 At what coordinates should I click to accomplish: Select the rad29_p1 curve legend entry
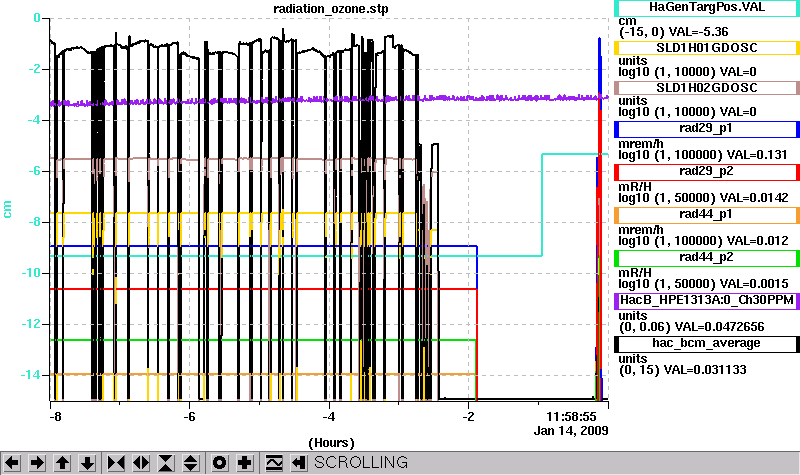point(707,129)
